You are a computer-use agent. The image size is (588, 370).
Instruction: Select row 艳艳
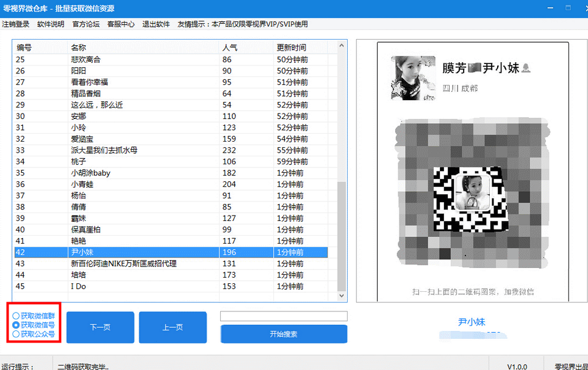pyautogui.click(x=171, y=241)
